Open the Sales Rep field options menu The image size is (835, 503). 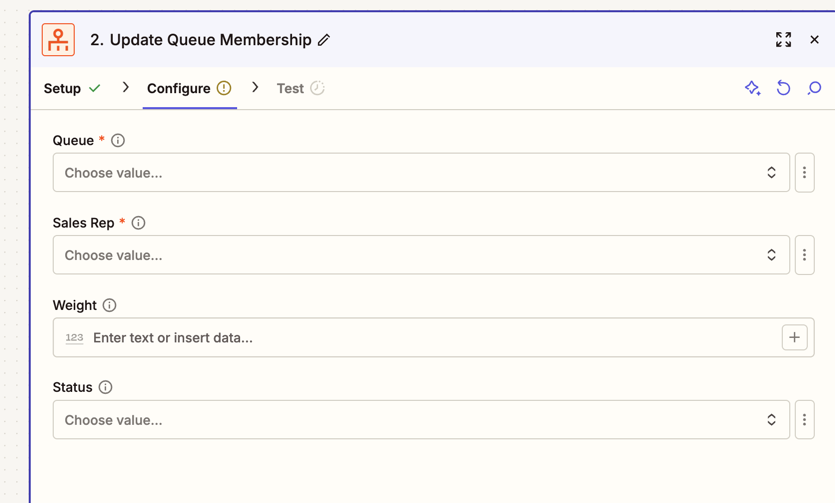(805, 255)
